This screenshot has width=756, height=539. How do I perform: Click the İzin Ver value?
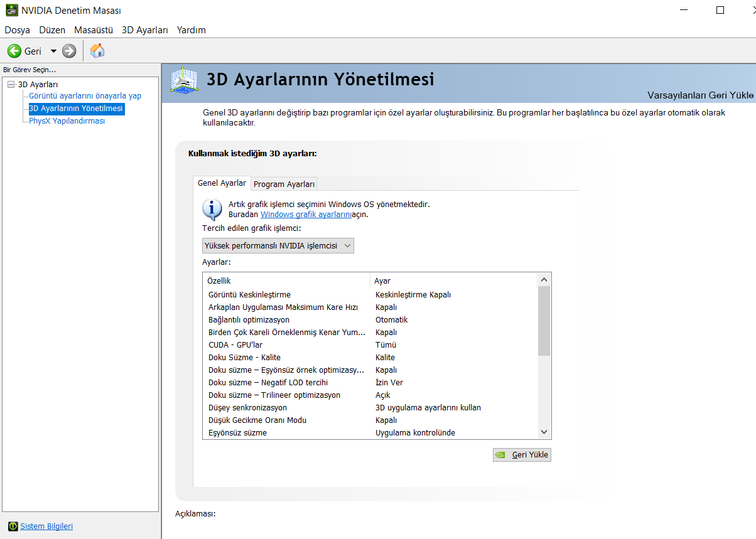pyautogui.click(x=389, y=382)
